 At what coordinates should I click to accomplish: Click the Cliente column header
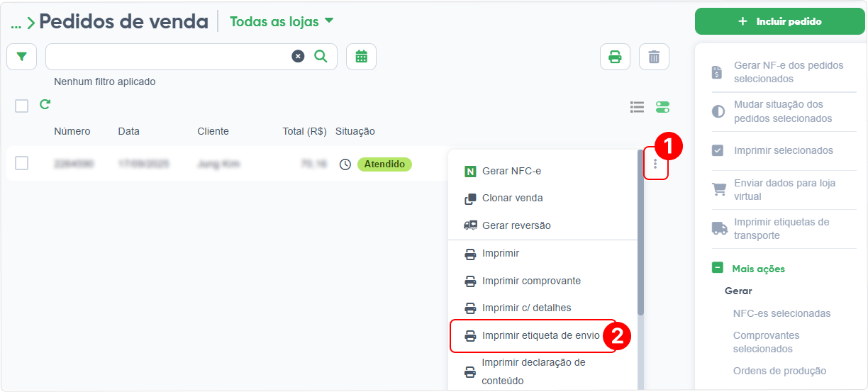point(213,131)
